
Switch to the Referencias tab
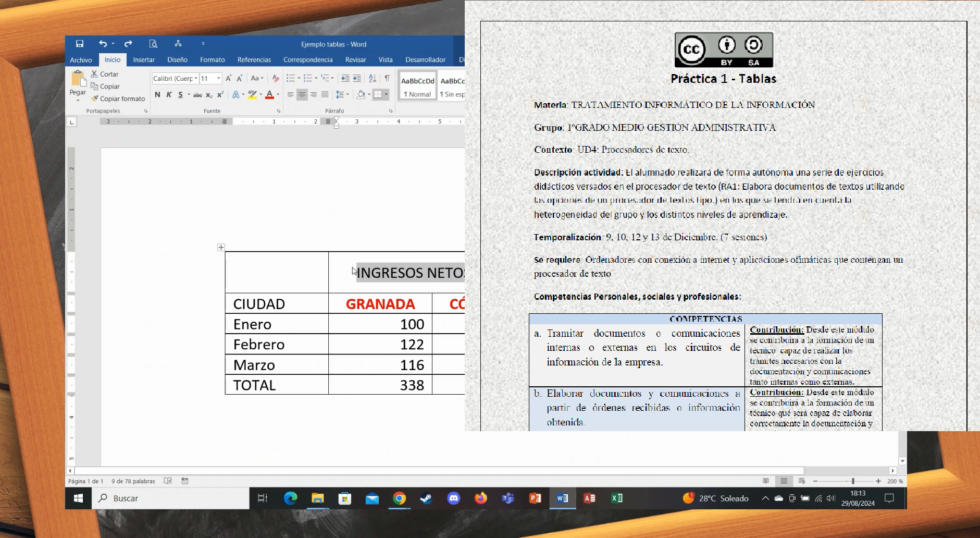coord(254,59)
